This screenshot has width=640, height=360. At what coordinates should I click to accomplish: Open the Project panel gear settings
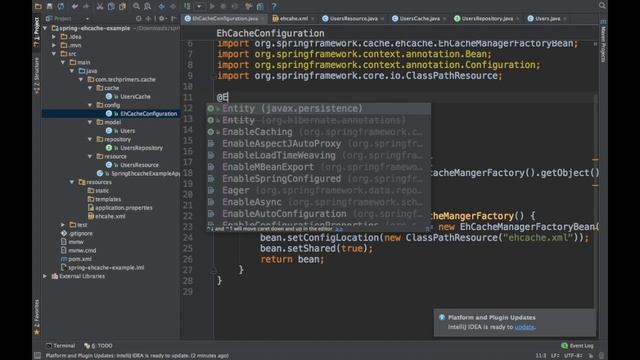tap(162, 18)
